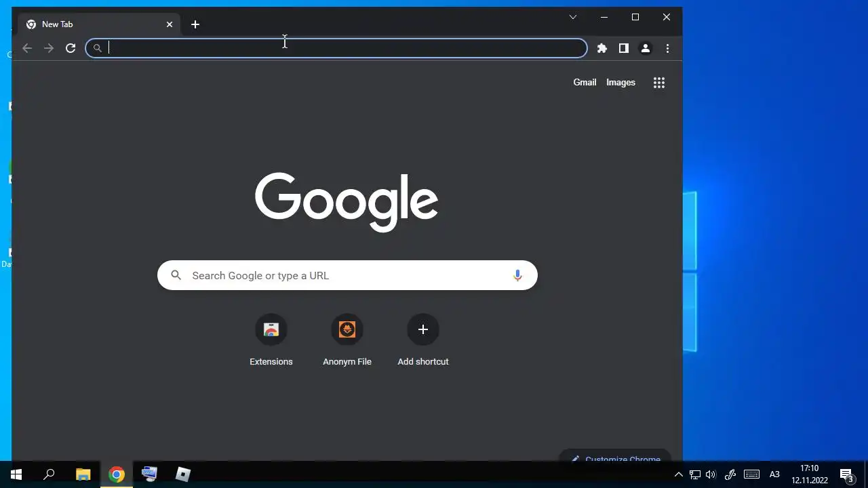Image resolution: width=868 pixels, height=488 pixels.
Task: Open the monitor app taskbar icon
Action: 149,474
